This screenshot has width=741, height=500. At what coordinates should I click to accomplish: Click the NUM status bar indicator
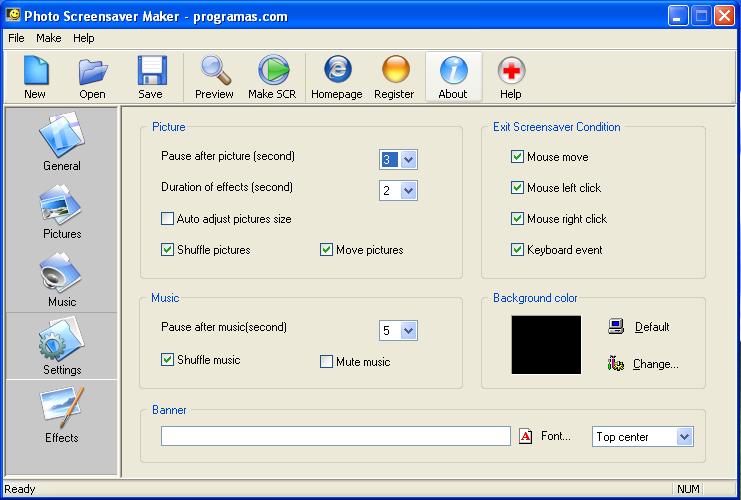[x=688, y=489]
